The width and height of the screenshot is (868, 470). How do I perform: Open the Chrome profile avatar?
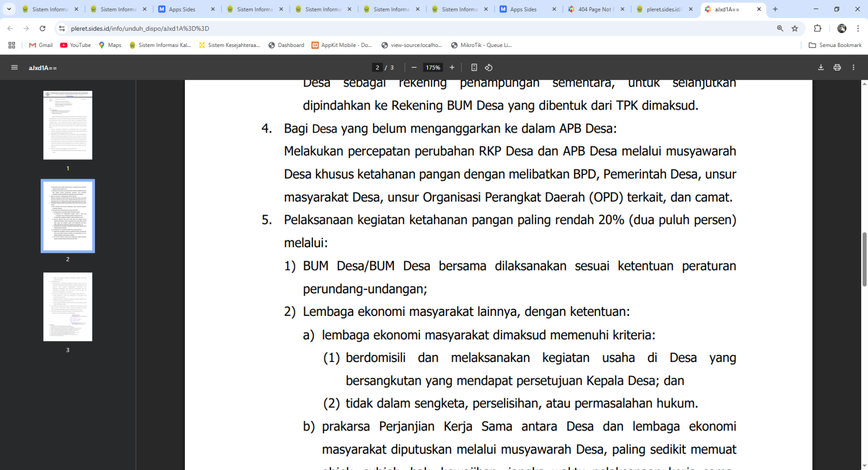click(842, 29)
